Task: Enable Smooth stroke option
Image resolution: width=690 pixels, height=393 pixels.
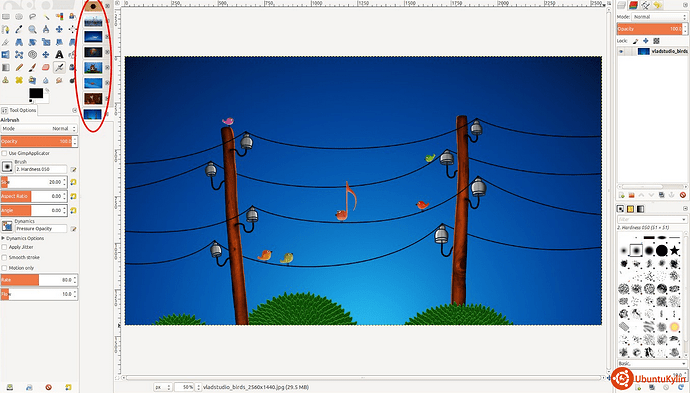Action: (x=4, y=257)
